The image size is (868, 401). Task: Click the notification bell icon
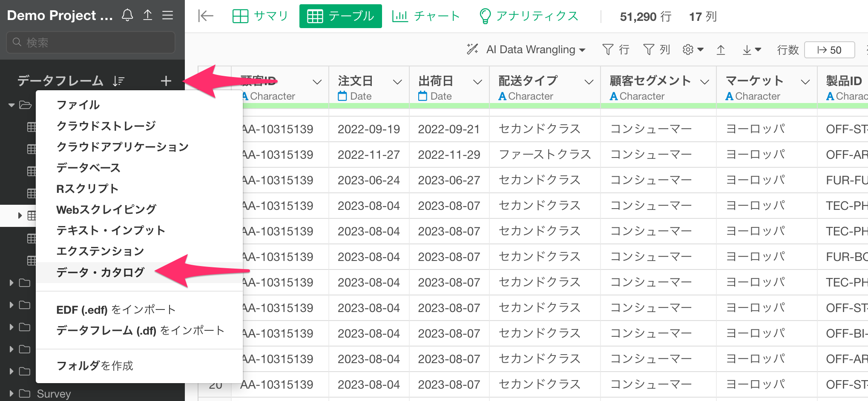[x=127, y=15]
